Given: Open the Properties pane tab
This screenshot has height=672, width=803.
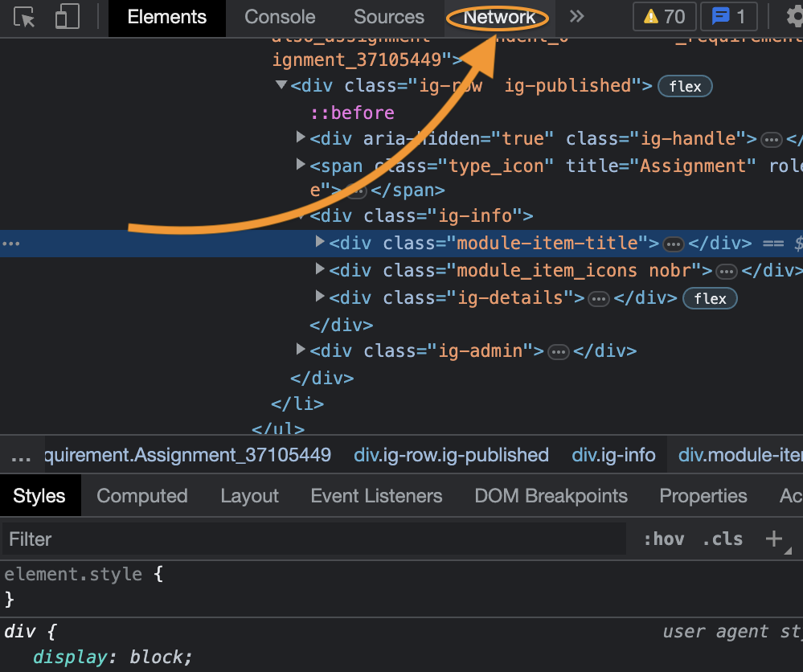Looking at the screenshot, I should [x=703, y=495].
